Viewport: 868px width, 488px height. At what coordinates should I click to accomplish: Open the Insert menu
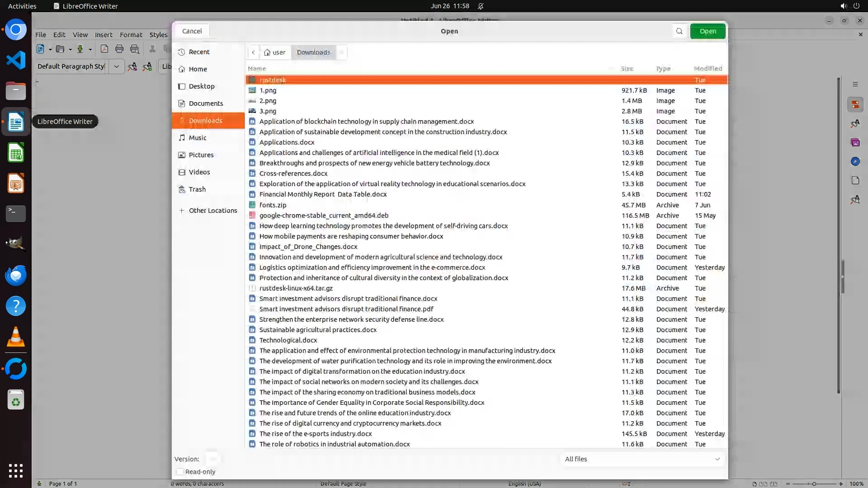coord(104,35)
